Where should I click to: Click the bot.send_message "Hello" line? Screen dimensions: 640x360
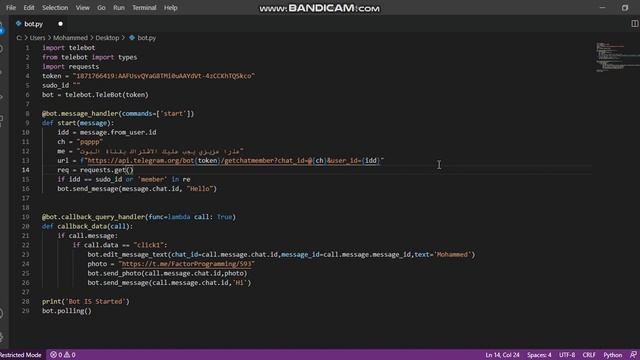[137, 189]
